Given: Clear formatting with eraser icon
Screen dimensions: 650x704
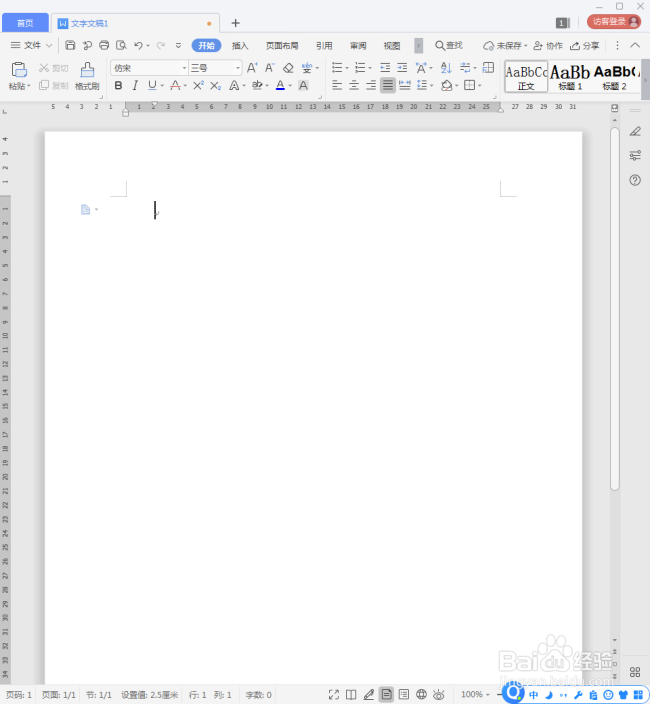Looking at the screenshot, I should coord(288,68).
